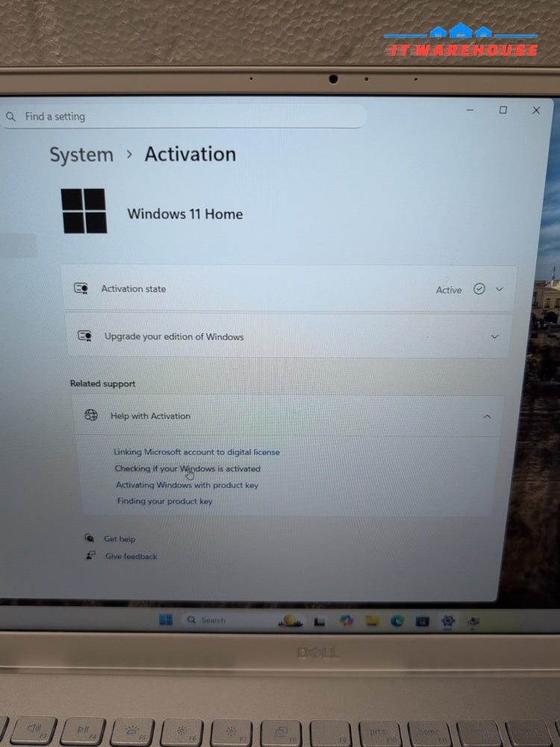Open Activating Windows with product key link
Viewport: 560px width, 747px height.
tap(187, 485)
